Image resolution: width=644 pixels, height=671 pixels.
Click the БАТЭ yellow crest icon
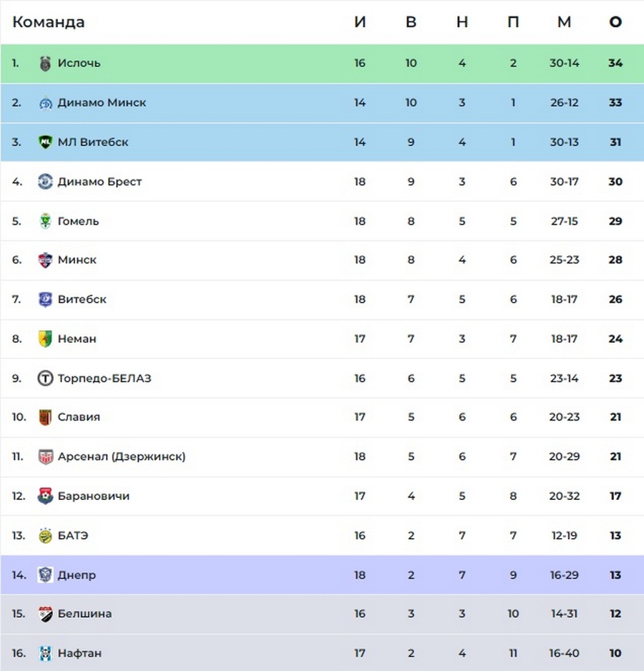[x=45, y=535]
